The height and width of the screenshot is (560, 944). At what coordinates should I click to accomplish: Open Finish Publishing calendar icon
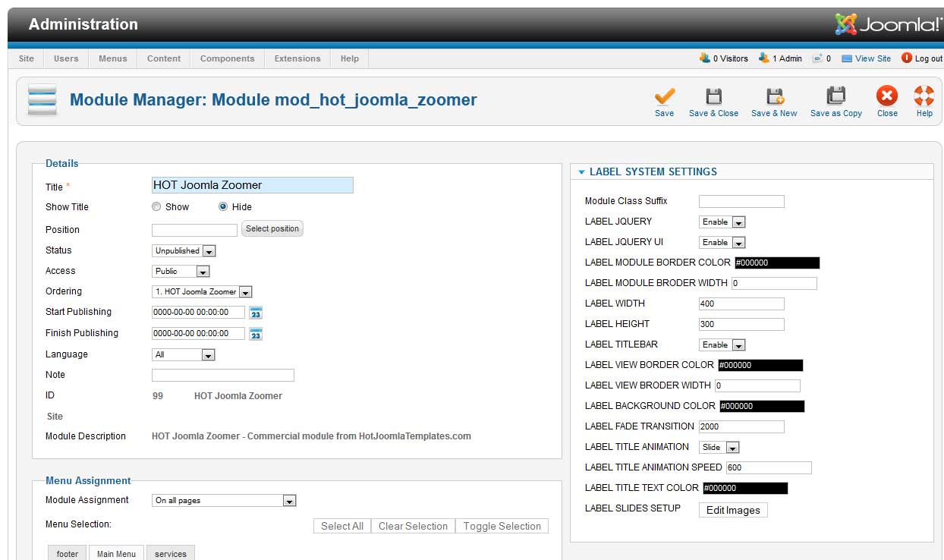pyautogui.click(x=256, y=333)
